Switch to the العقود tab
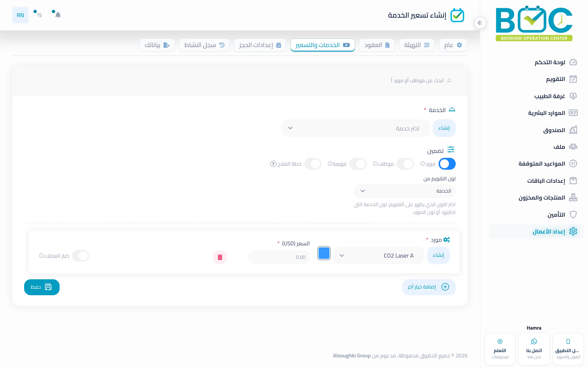Image resolution: width=588 pixels, height=368 pixels. point(377,45)
